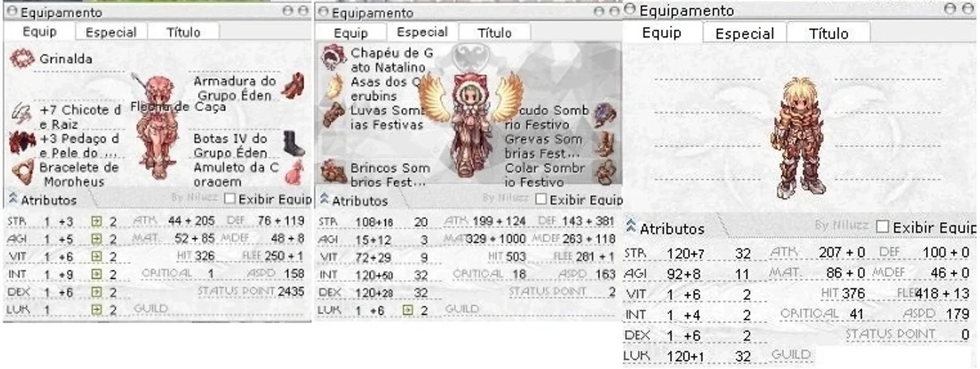Viewport: 980px width, 369px height.
Task: Select the Grinalda headgear icon in left window
Action: [x=22, y=59]
